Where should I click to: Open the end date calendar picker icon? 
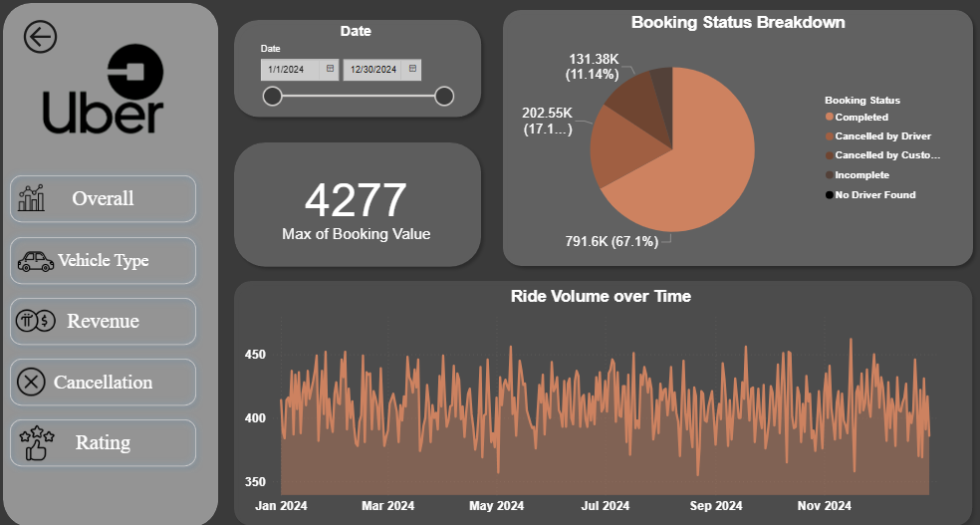413,69
